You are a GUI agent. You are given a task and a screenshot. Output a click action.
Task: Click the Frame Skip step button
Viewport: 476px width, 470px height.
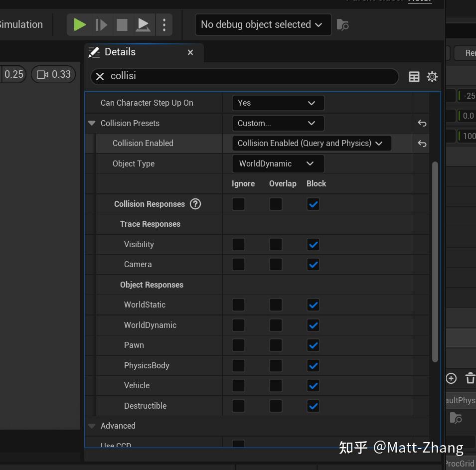[x=101, y=24]
